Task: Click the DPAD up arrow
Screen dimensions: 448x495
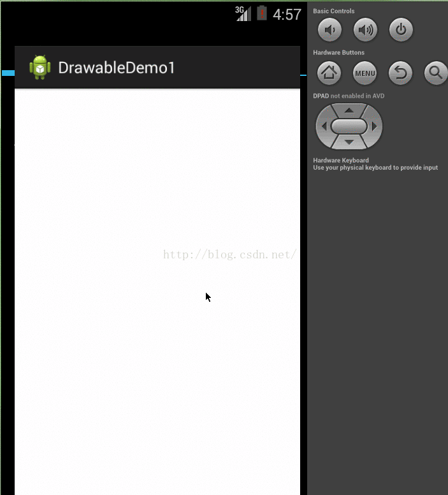Action: coord(349,110)
